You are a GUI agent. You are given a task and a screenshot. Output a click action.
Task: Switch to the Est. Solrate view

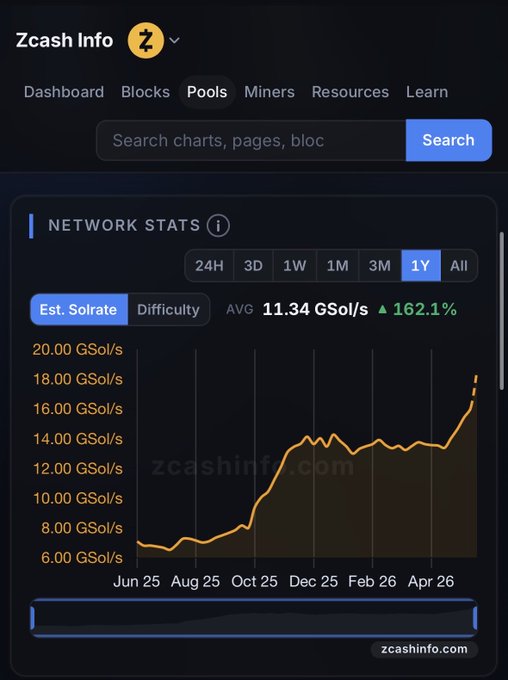pos(79,310)
